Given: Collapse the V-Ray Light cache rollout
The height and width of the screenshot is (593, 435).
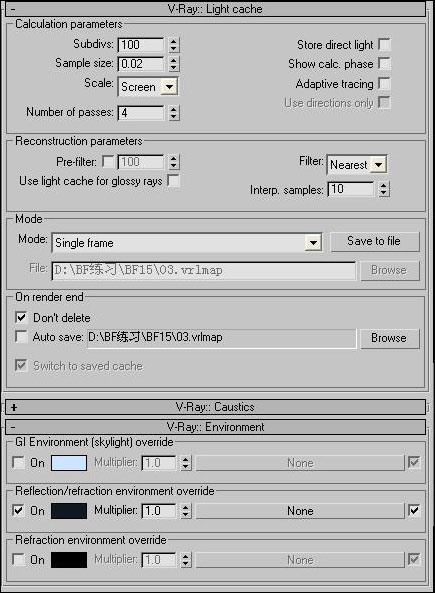Looking at the screenshot, I should 216,9.
